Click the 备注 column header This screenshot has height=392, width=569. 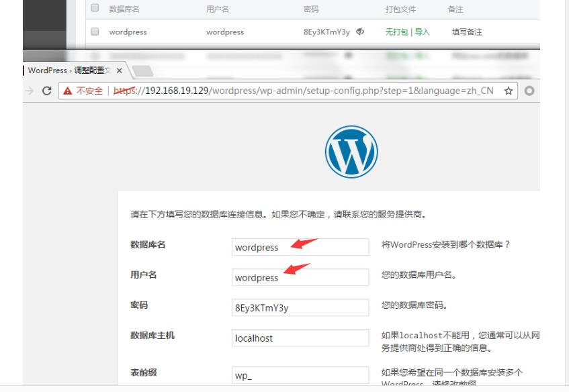(455, 9)
